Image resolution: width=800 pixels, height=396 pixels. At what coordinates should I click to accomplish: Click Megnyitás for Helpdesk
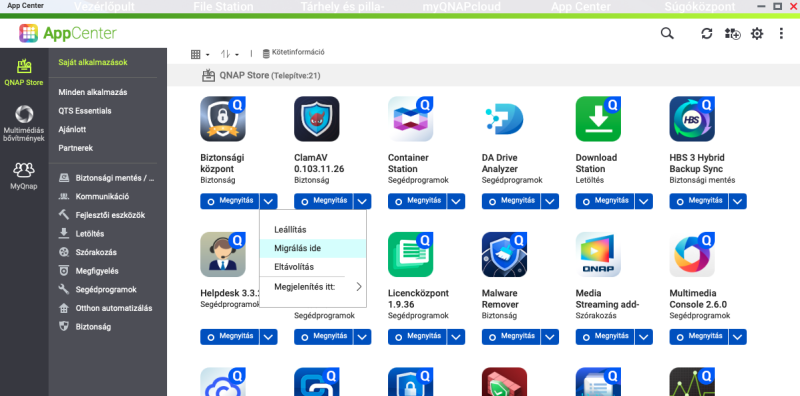230,337
